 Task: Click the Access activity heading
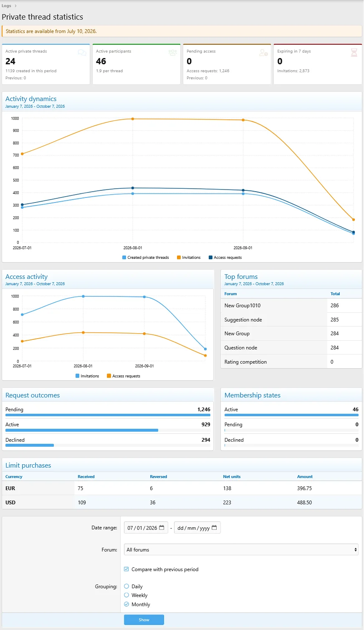pos(26,276)
